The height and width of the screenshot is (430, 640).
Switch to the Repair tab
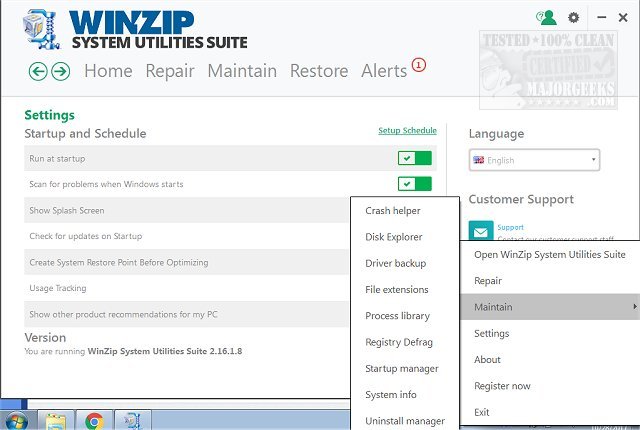[x=170, y=71]
